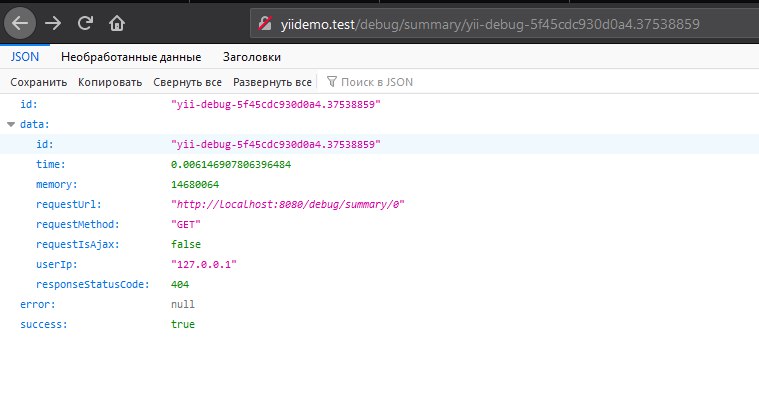Reload the page with the refresh icon
This screenshot has width=759, height=397.
click(85, 23)
